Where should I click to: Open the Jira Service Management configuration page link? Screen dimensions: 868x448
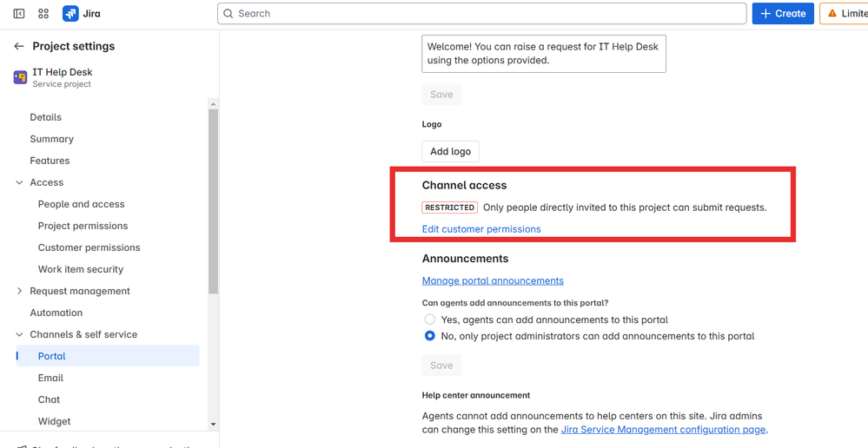coord(663,430)
